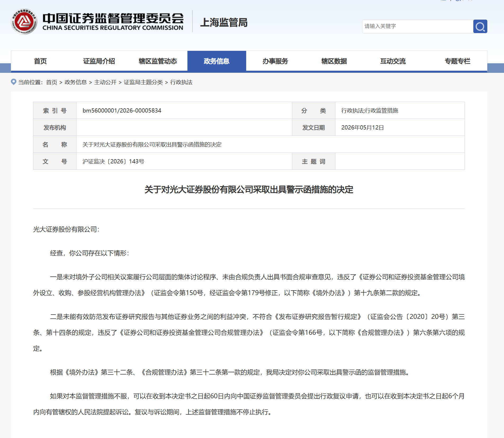Image resolution: width=504 pixels, height=438 pixels.
Task: Open the 办事服务 navigation tab
Action: [275, 61]
